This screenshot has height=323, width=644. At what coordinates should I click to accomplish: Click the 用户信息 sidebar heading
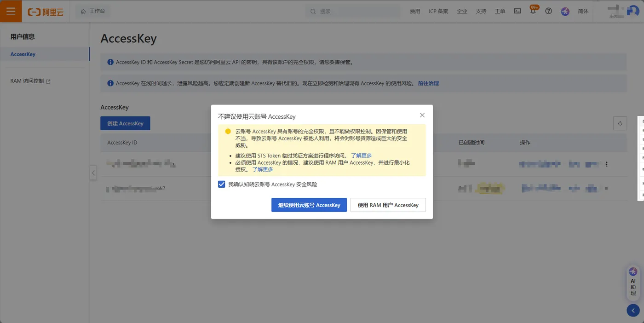(23, 37)
